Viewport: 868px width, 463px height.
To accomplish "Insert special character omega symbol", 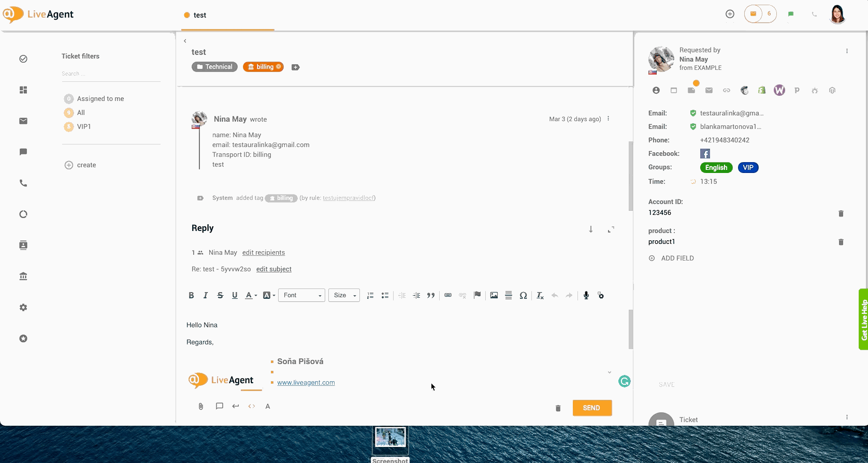I will coord(523,295).
